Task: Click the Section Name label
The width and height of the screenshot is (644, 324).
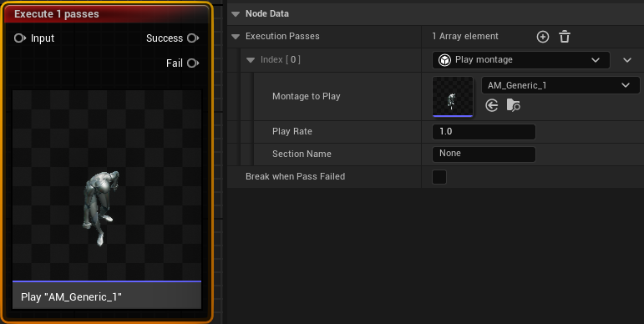Action: click(302, 154)
